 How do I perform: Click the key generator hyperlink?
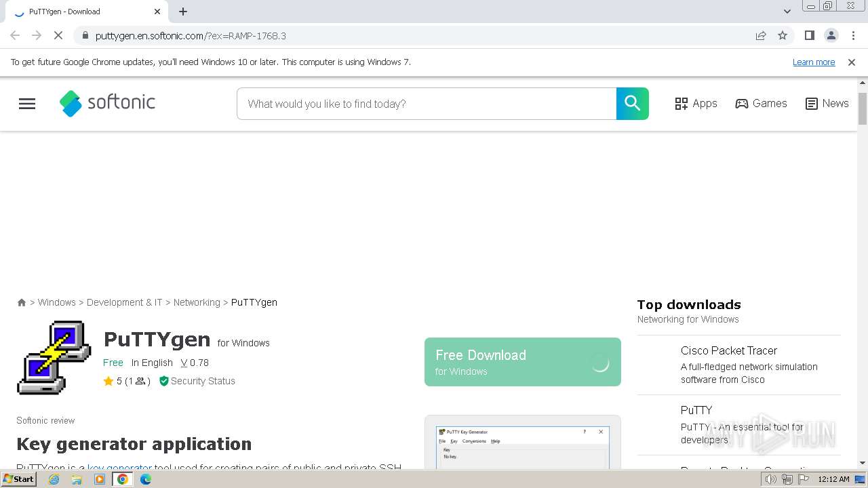[119, 467]
